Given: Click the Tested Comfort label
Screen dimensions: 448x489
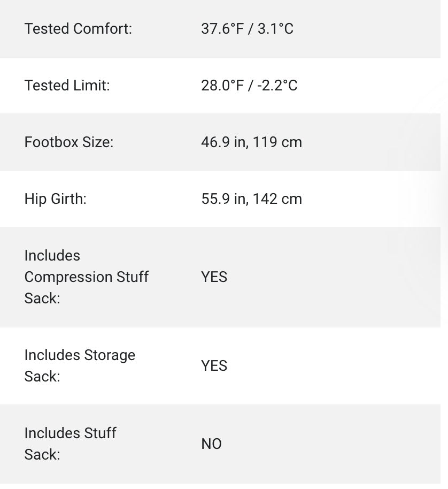Looking at the screenshot, I should [78, 29].
